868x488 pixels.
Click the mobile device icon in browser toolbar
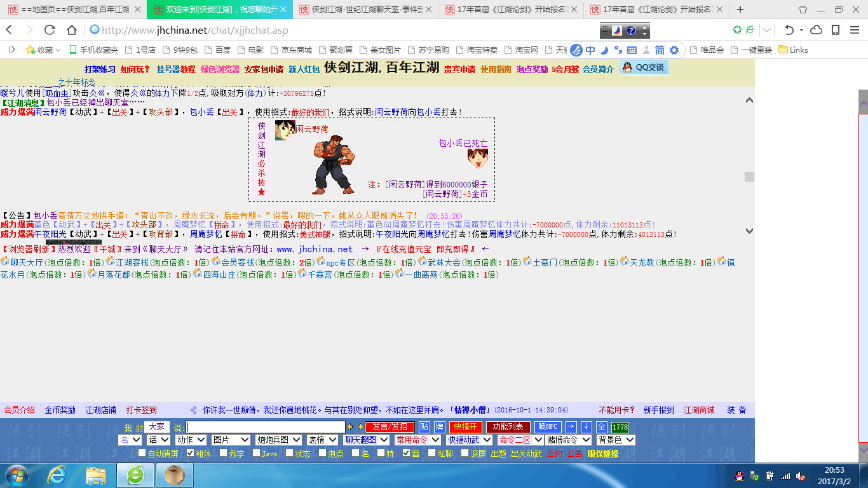(836, 30)
